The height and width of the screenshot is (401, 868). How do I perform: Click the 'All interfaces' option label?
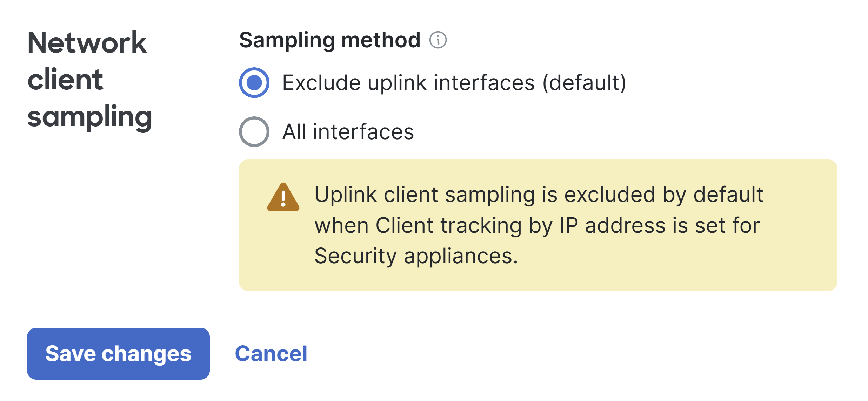[348, 132]
